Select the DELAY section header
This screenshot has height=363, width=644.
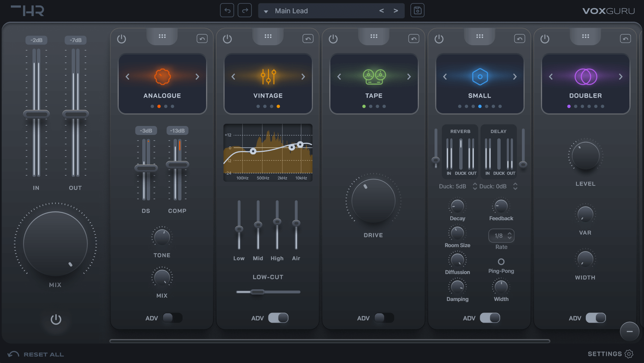pos(498,132)
